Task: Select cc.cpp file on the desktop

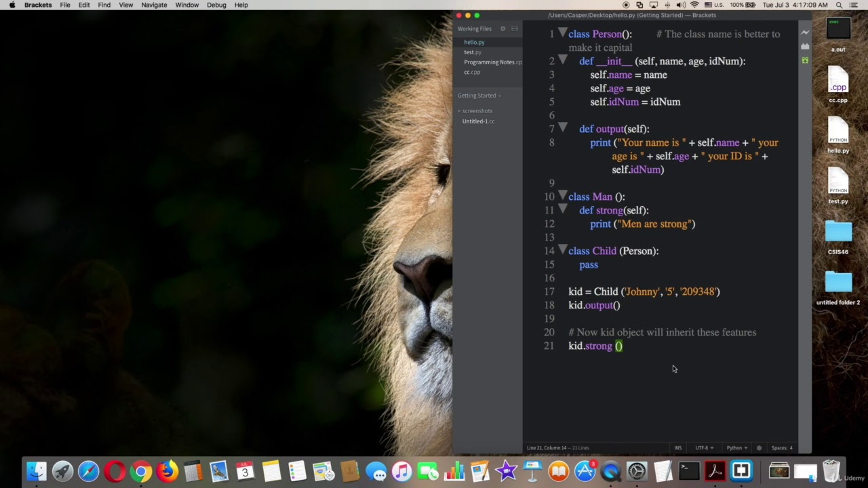Action: [x=838, y=85]
